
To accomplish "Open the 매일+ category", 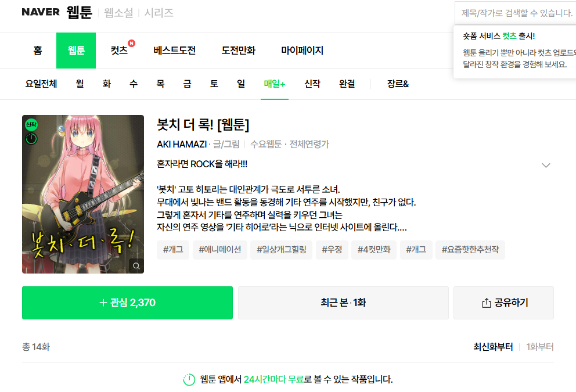I will (273, 84).
